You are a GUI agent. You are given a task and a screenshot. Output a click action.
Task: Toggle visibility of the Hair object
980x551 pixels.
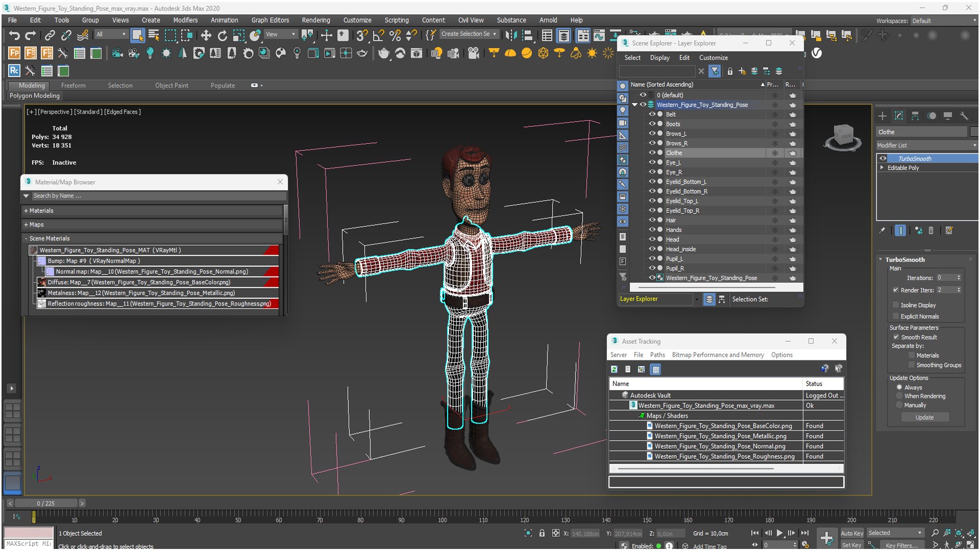[x=652, y=220]
